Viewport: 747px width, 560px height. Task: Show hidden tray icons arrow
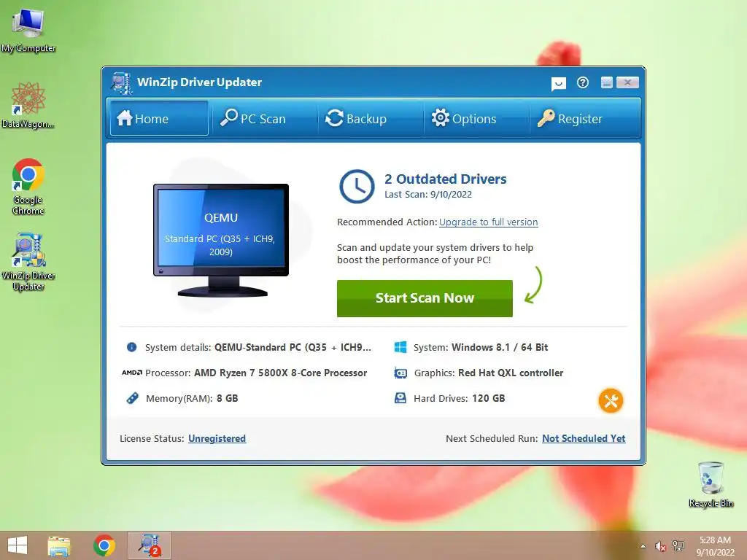643,546
